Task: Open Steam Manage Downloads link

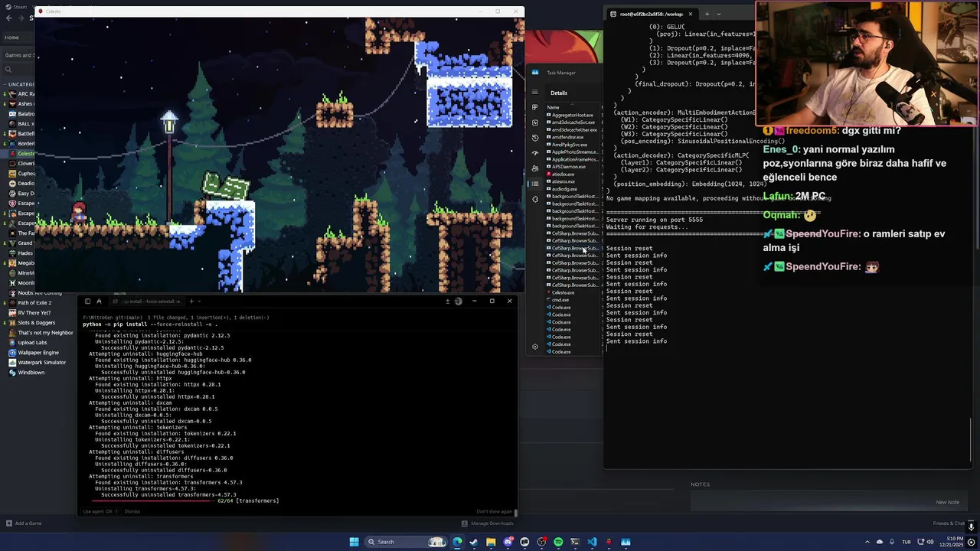Action: click(x=488, y=523)
